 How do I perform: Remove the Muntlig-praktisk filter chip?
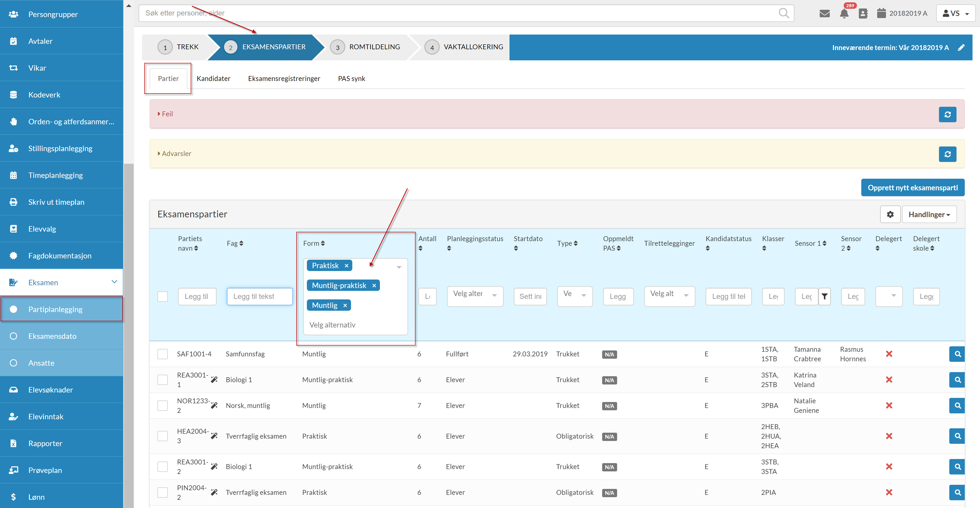point(374,286)
